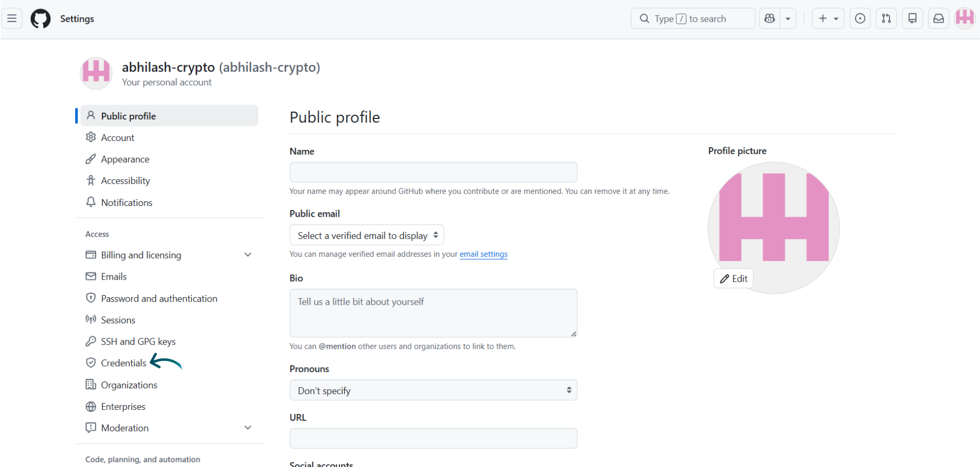Open Appearance settings in sidebar
Viewport: 980px width, 467px height.
pyautogui.click(x=125, y=159)
